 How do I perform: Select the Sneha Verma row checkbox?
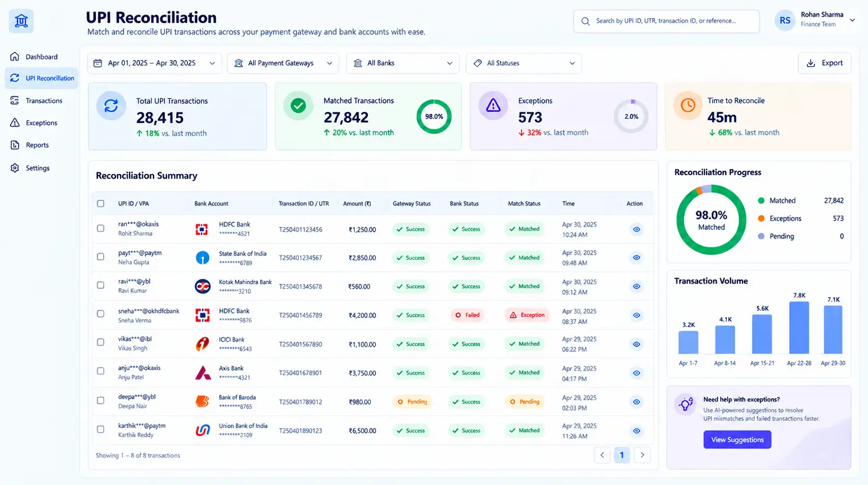(100, 314)
